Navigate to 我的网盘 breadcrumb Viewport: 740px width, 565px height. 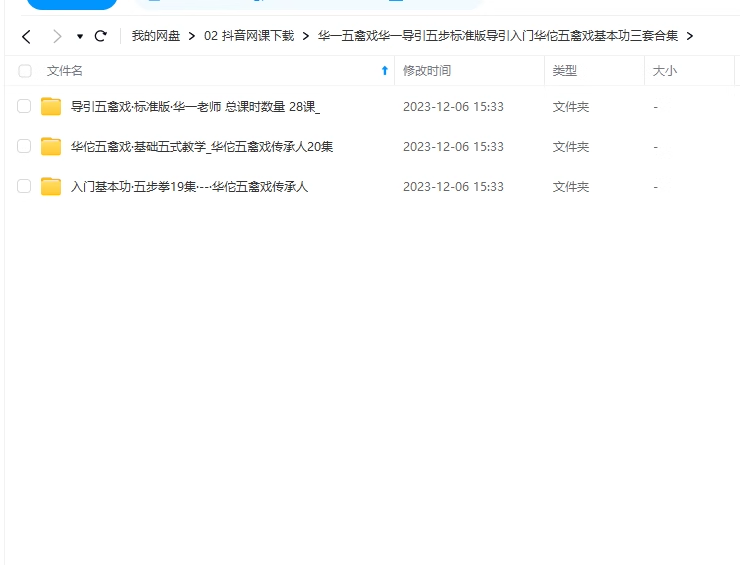pyautogui.click(x=156, y=36)
